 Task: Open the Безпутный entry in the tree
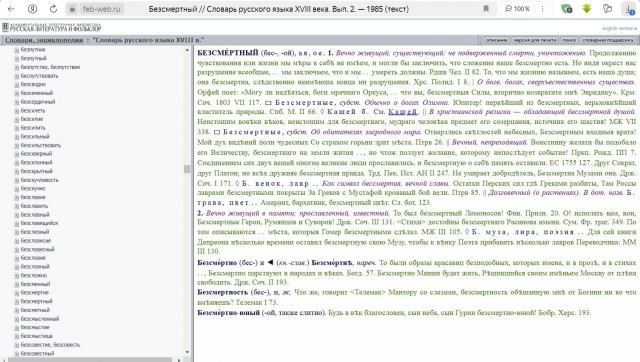(33, 58)
